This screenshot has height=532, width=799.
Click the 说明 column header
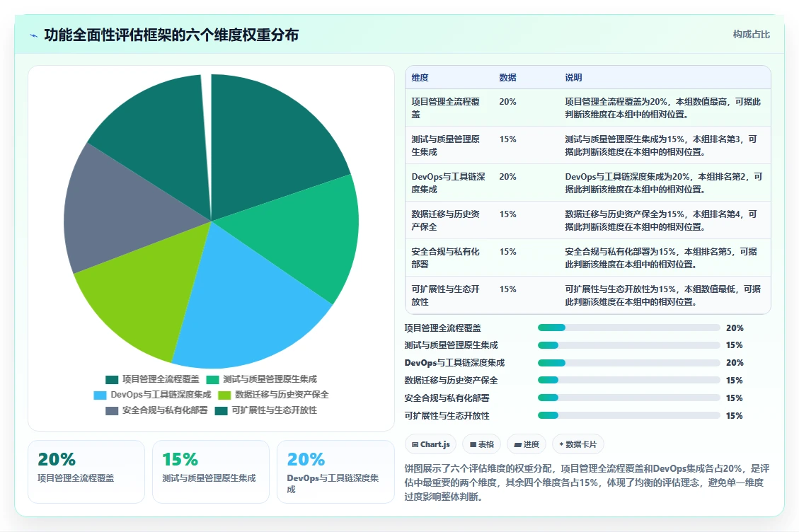[x=573, y=77]
